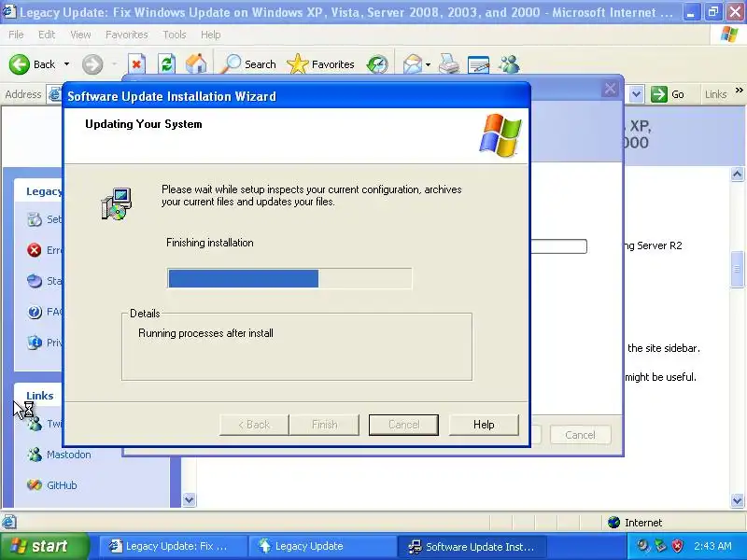The height and width of the screenshot is (560, 747).
Task: Open the Search pane in toolbar
Action: click(x=248, y=64)
